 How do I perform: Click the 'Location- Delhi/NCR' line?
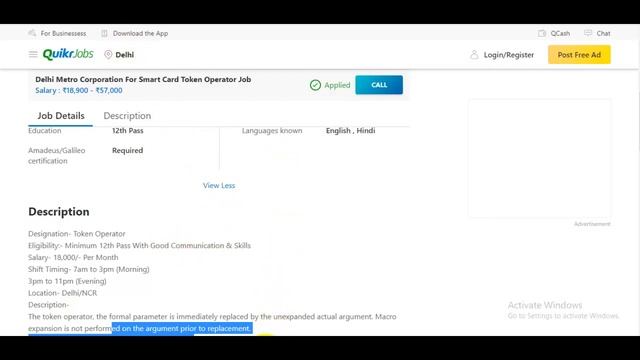pyautogui.click(x=62, y=293)
